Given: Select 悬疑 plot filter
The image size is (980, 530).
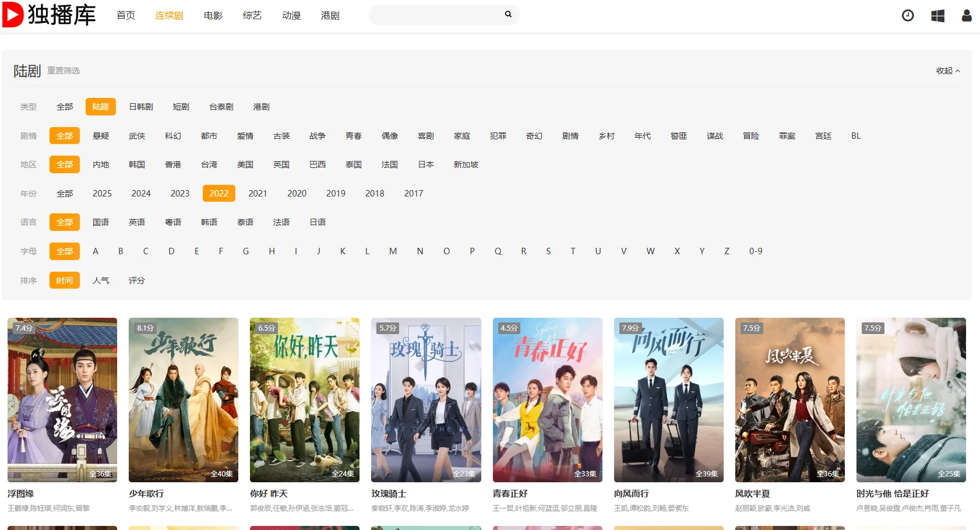Looking at the screenshot, I should coord(101,136).
